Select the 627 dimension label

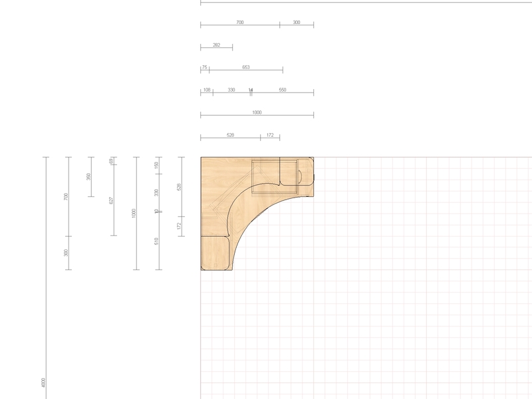coord(111,201)
